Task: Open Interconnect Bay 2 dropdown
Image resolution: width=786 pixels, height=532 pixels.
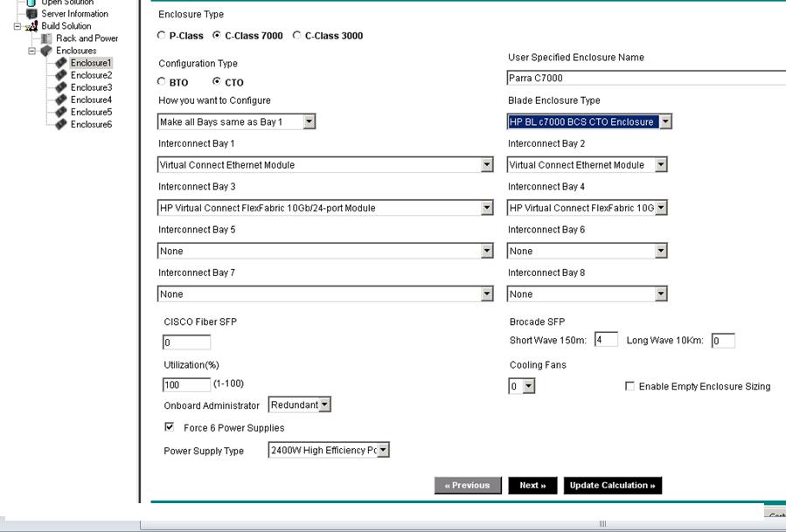Action: [587, 165]
